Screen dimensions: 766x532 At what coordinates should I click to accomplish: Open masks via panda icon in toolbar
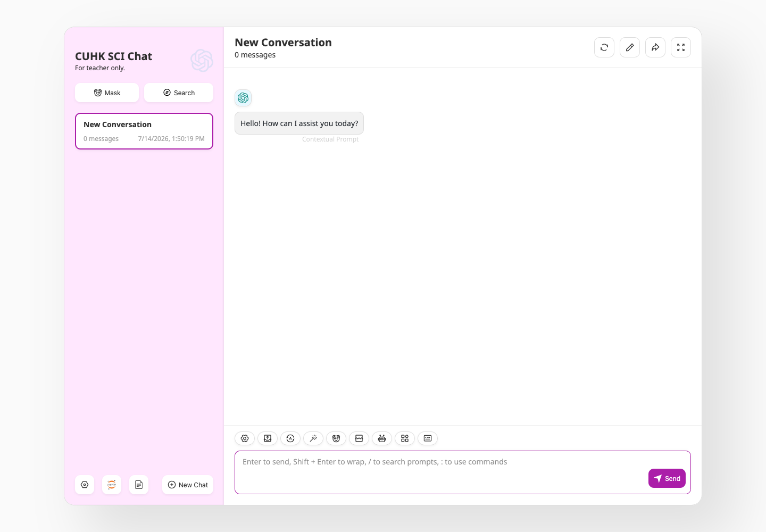click(x=336, y=438)
